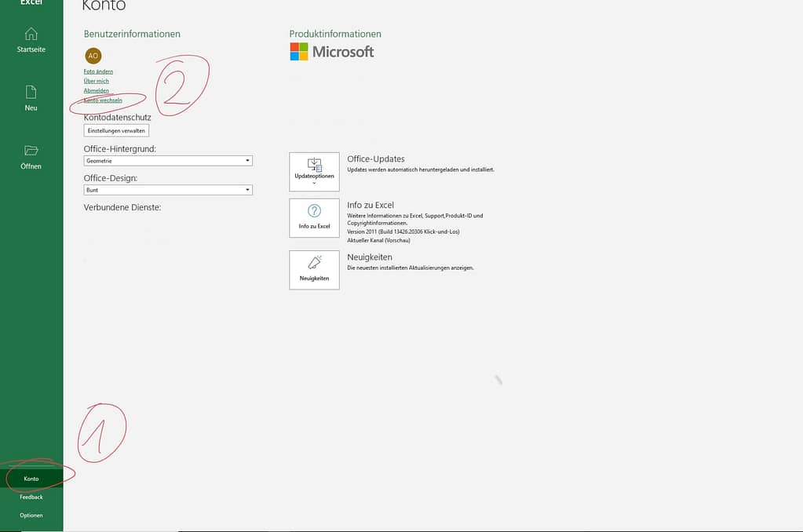Click the Aktueller Kanal (Vorschau) text
The width and height of the screenshot is (803, 532).
point(378,240)
